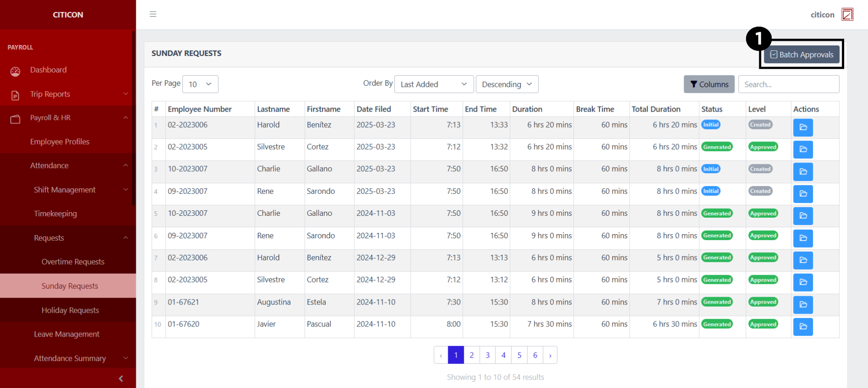The image size is (868, 388).
Task: Click the hamburger menu icon in header
Action: (x=153, y=14)
